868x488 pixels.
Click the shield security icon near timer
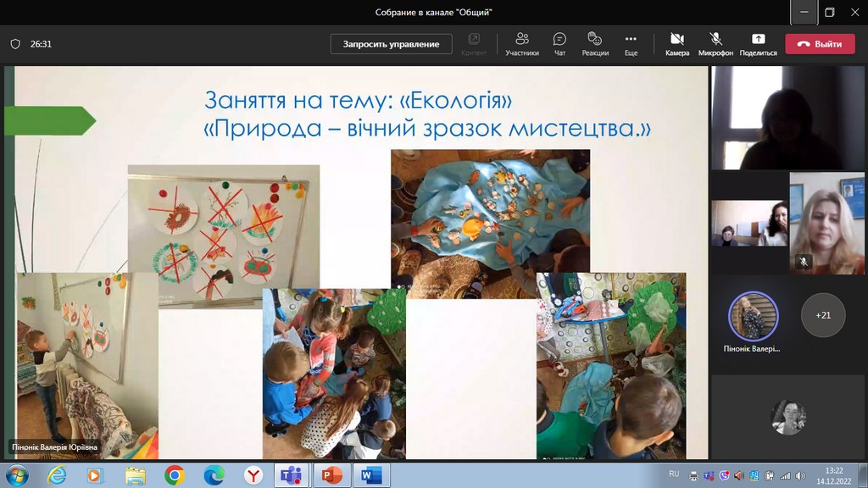coord(15,44)
